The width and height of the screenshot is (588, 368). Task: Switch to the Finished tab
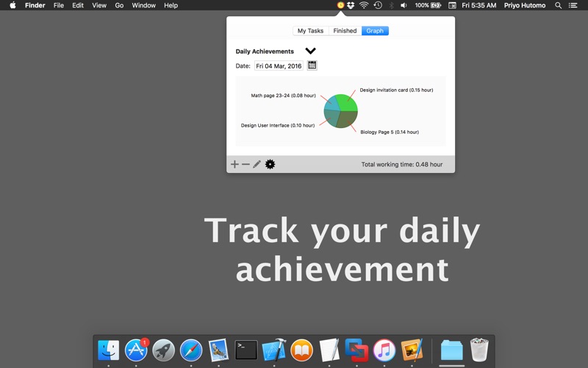click(x=345, y=31)
